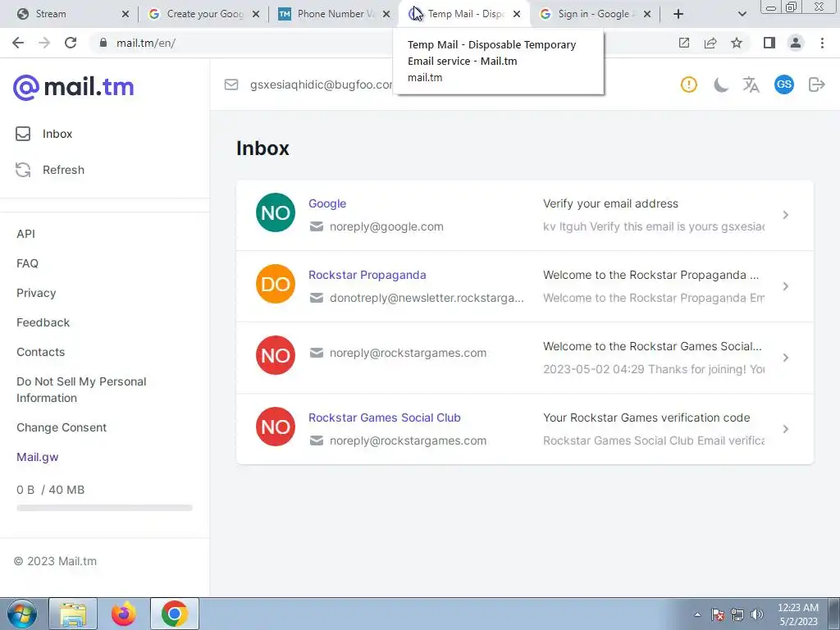Screen dimensions: 840x630
Task: Expand the Rockstar Games Social welcome row chevron
Action: coord(785,358)
